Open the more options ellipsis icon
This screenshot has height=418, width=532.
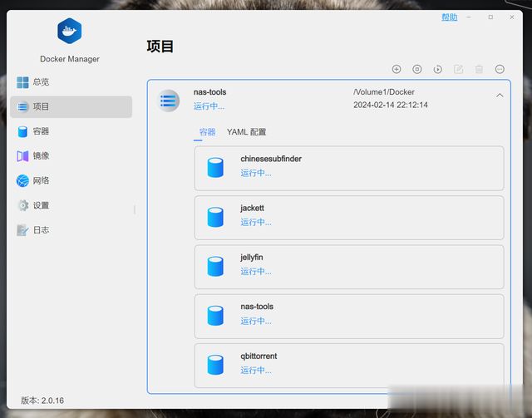click(x=500, y=69)
